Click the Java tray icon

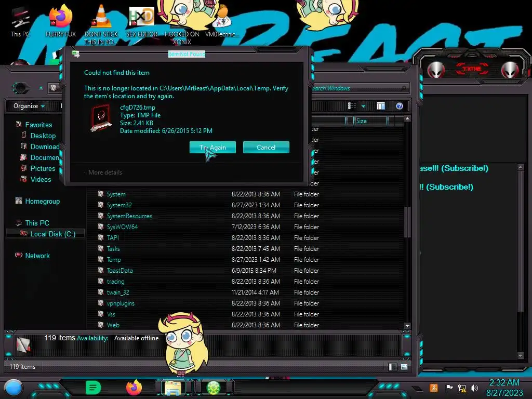434,388
